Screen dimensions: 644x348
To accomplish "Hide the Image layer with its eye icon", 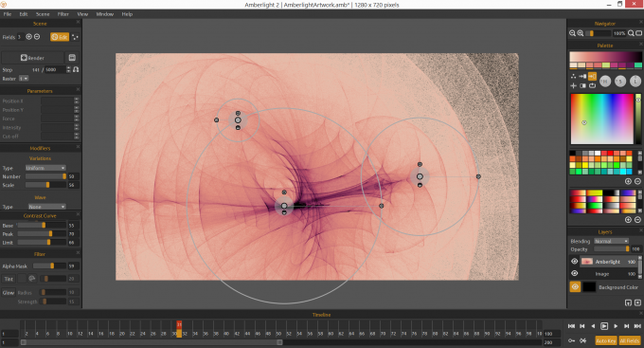I will point(574,273).
